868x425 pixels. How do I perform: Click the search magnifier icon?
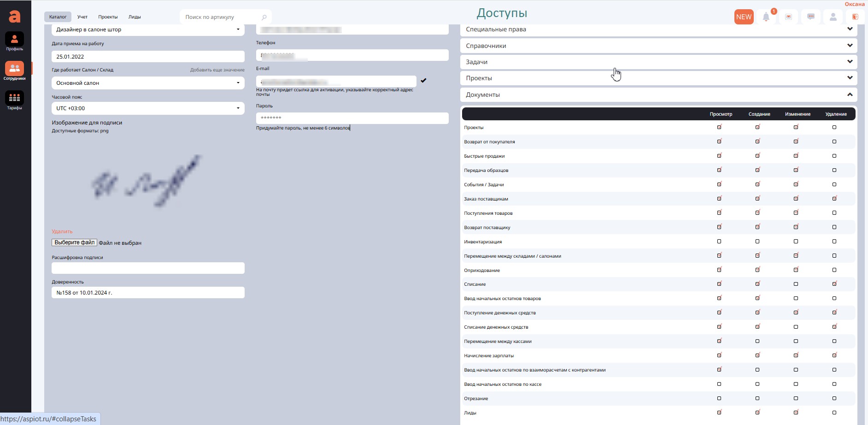tap(264, 18)
